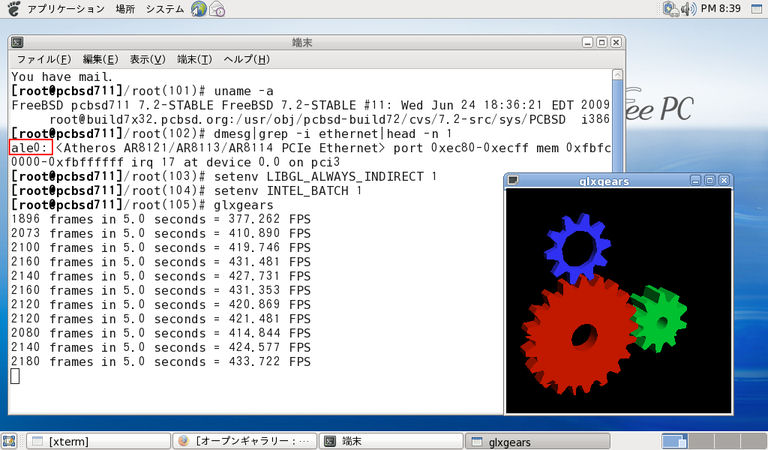Open the アプリケーション (Applications) menu
The image size is (768, 450).
[66, 9]
